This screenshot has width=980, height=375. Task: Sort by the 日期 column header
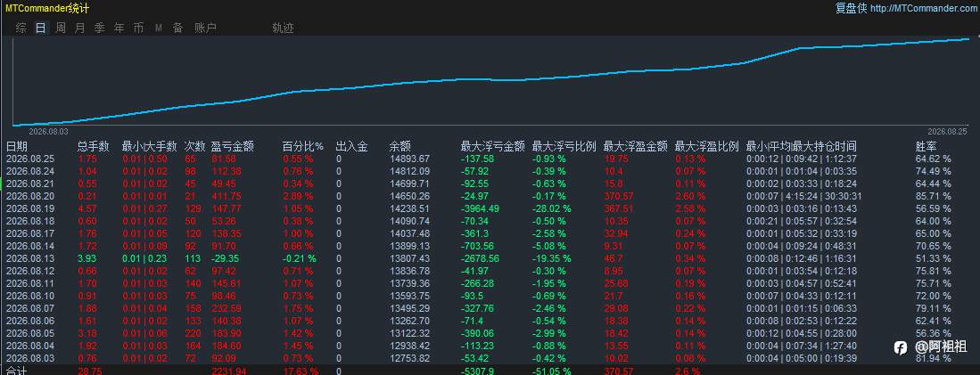17,147
